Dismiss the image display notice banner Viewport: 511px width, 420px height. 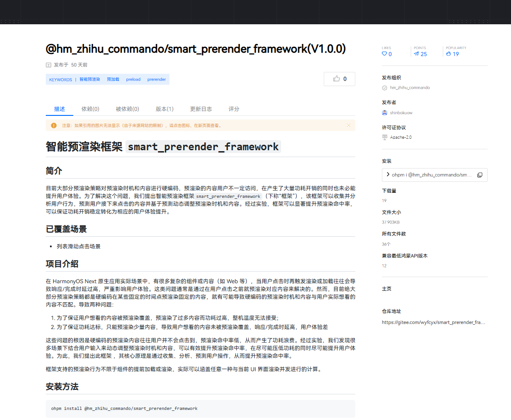(x=349, y=125)
